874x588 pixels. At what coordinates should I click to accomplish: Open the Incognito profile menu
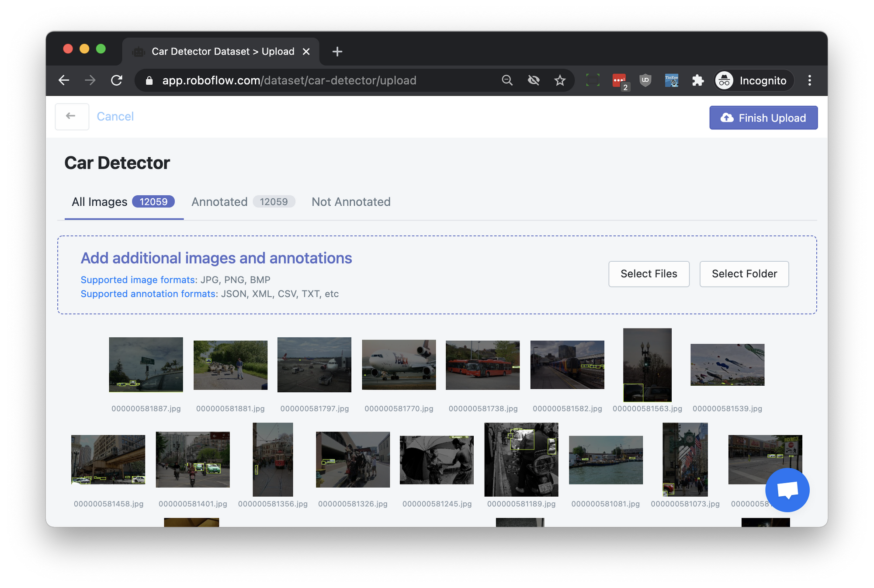pos(753,80)
